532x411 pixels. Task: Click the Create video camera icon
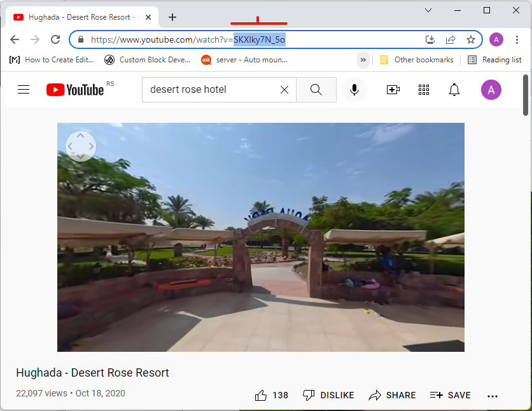[x=393, y=90]
